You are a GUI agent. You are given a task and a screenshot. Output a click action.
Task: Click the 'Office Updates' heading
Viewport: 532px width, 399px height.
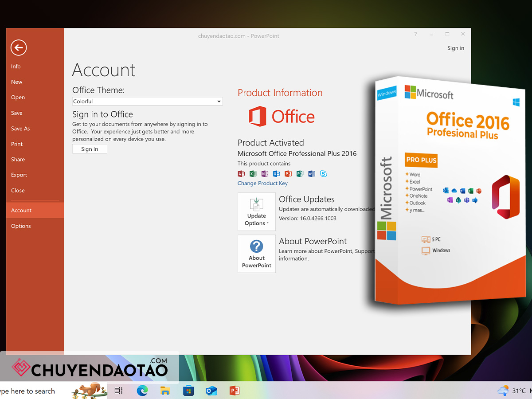click(x=307, y=199)
